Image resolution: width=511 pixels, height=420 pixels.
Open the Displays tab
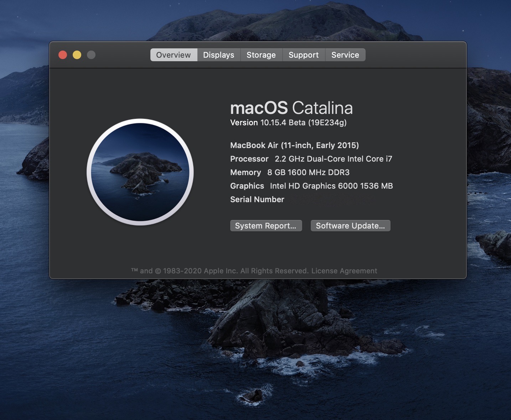point(219,55)
